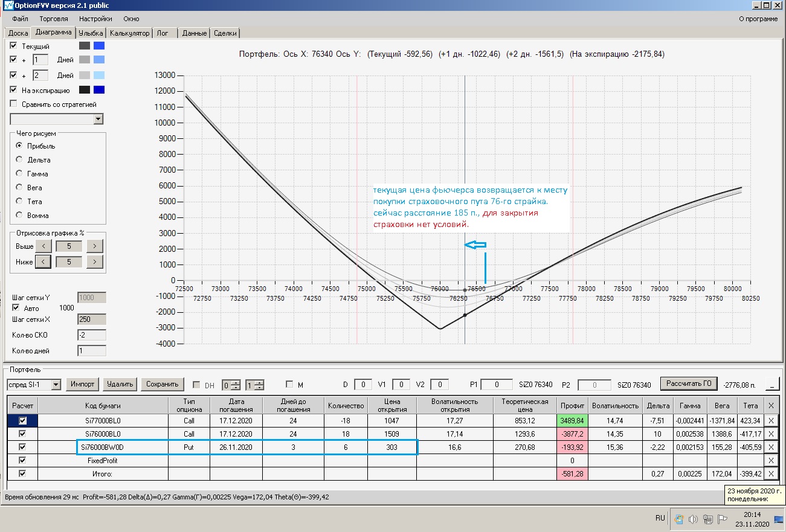Remove the Si77000BL0 row with its X button

pyautogui.click(x=771, y=420)
